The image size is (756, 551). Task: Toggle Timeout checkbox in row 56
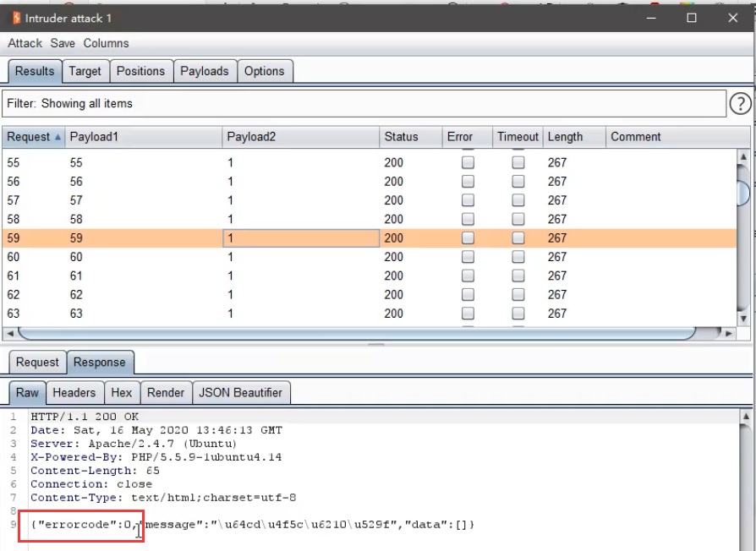tap(518, 182)
